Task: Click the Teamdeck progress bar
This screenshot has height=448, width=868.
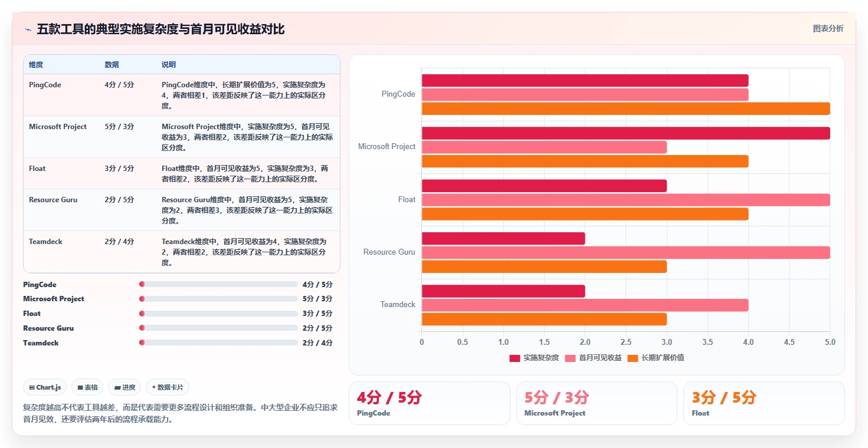Action: (x=218, y=342)
